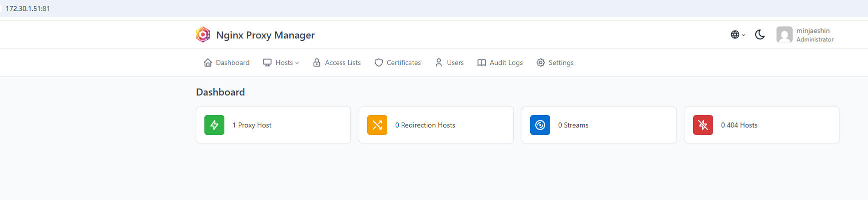Open the 1 Proxy Host card

pos(273,125)
